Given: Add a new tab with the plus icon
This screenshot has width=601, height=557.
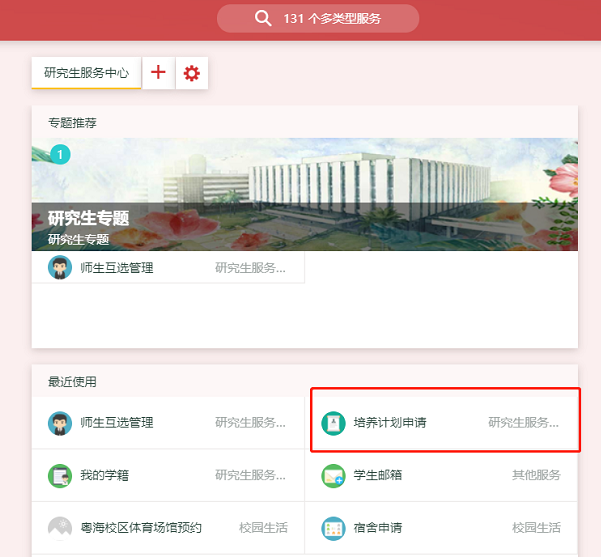Looking at the screenshot, I should coord(158,73).
